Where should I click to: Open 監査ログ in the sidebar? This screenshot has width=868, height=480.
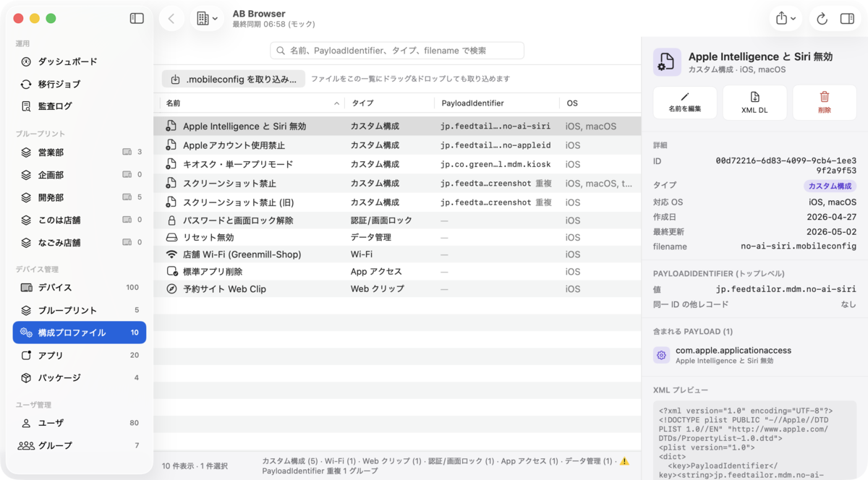80,106
